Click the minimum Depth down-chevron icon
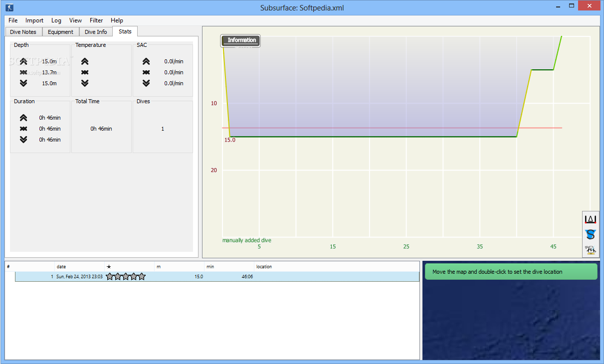 coord(23,83)
